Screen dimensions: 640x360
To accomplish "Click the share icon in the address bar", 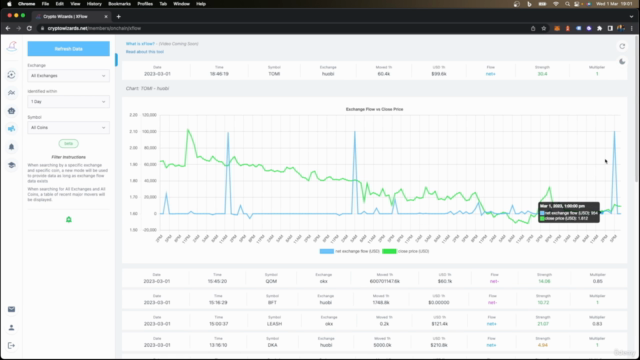I will (x=533, y=28).
